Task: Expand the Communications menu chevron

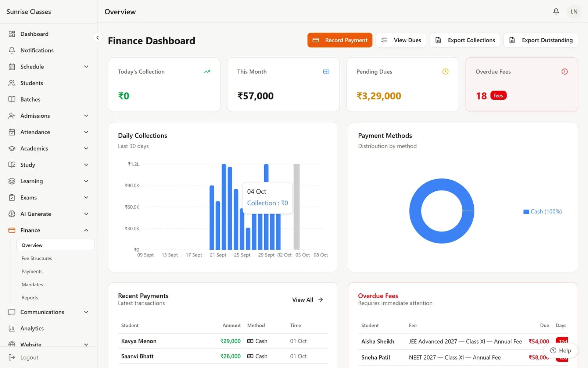Action: 86,312
